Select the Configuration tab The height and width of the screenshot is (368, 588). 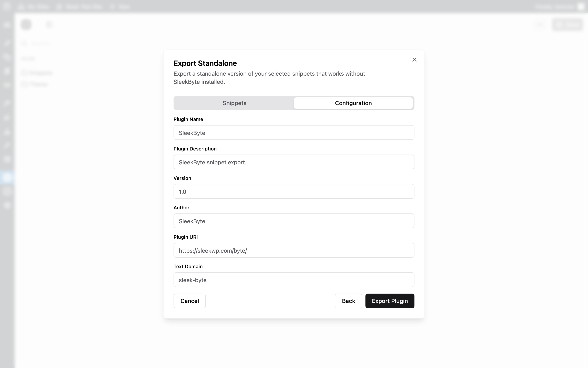coord(353,103)
